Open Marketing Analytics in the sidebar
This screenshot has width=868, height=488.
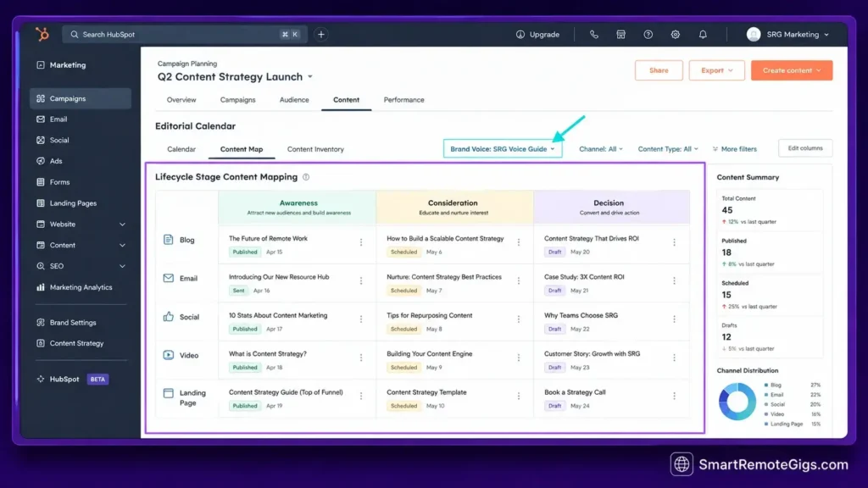click(81, 287)
